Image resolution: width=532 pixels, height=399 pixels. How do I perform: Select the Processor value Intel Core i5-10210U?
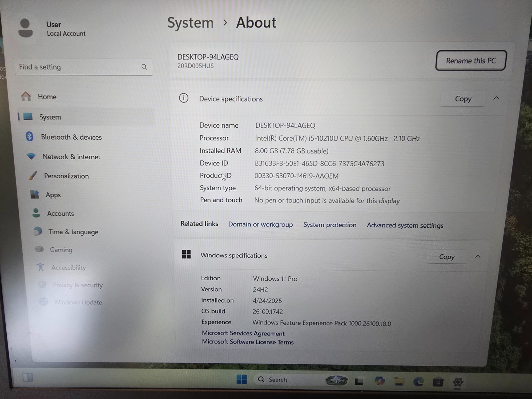337,138
